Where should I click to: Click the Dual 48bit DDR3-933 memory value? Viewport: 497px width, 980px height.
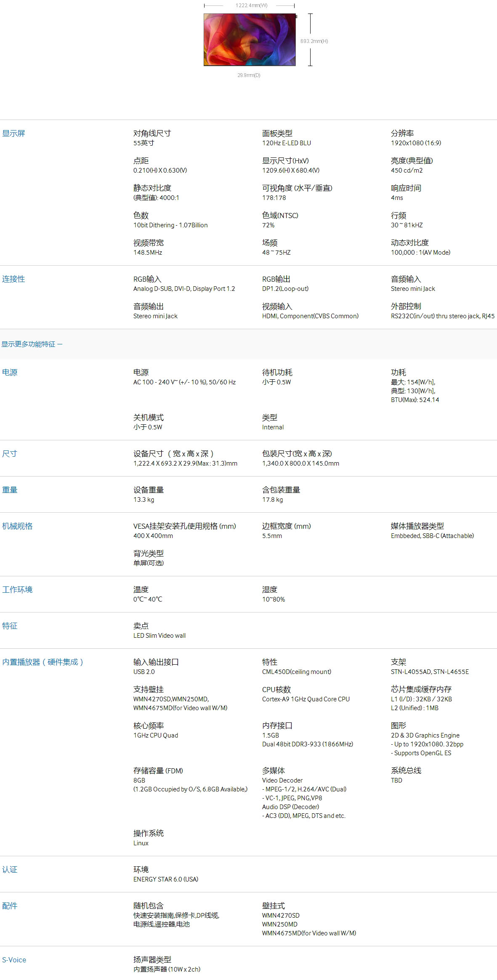pyautogui.click(x=308, y=744)
